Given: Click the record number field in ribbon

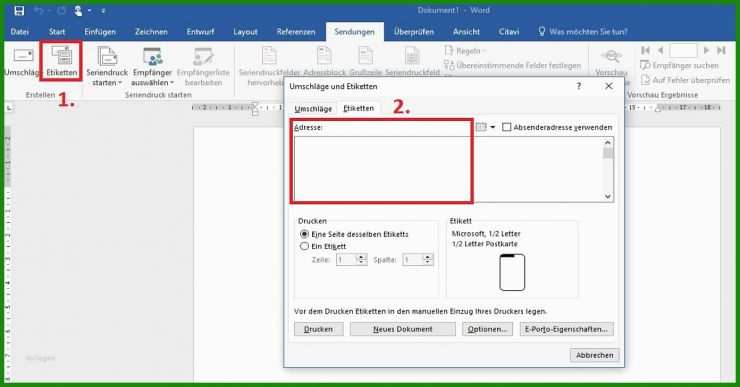Looking at the screenshot, I should 683,50.
